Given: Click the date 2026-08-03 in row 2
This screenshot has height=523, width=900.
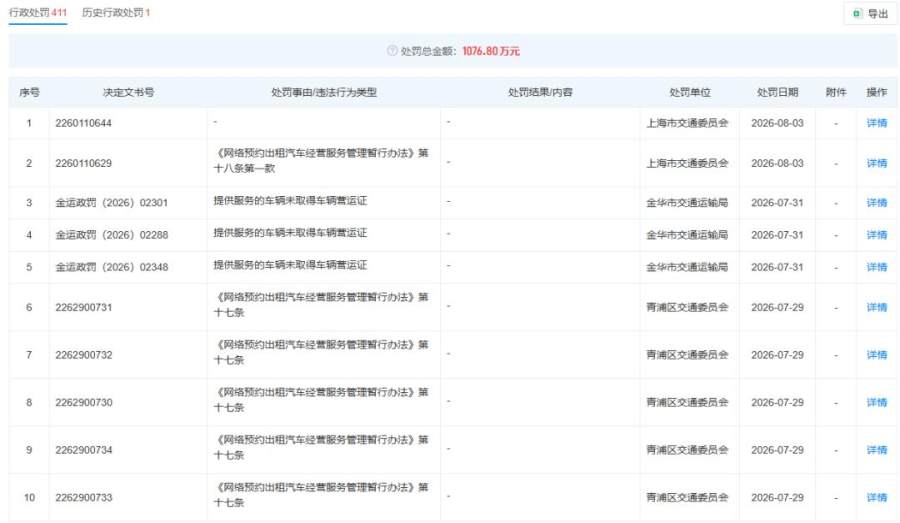Looking at the screenshot, I should 777,163.
